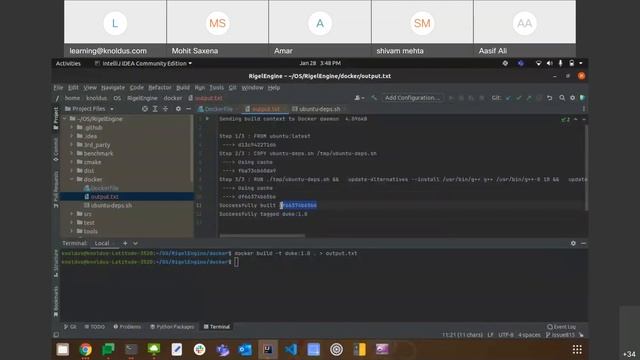
Task: Open the Navigate menu
Action: tap(113, 88)
